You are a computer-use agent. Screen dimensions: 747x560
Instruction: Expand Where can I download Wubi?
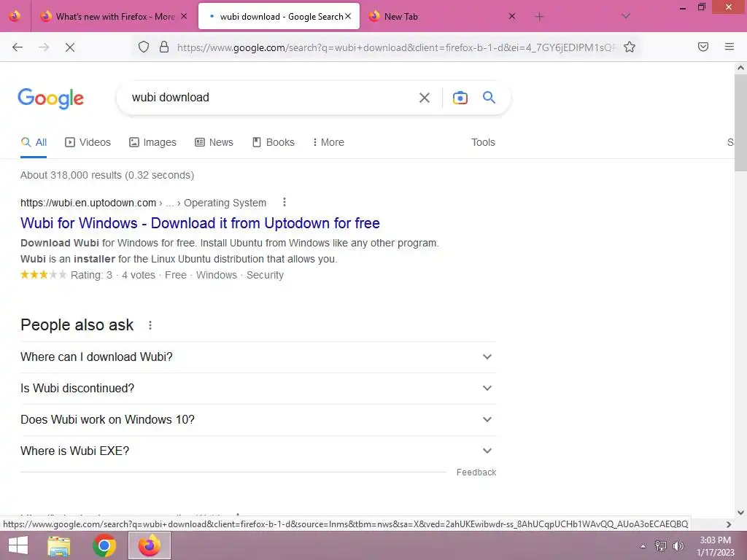tap(258, 357)
